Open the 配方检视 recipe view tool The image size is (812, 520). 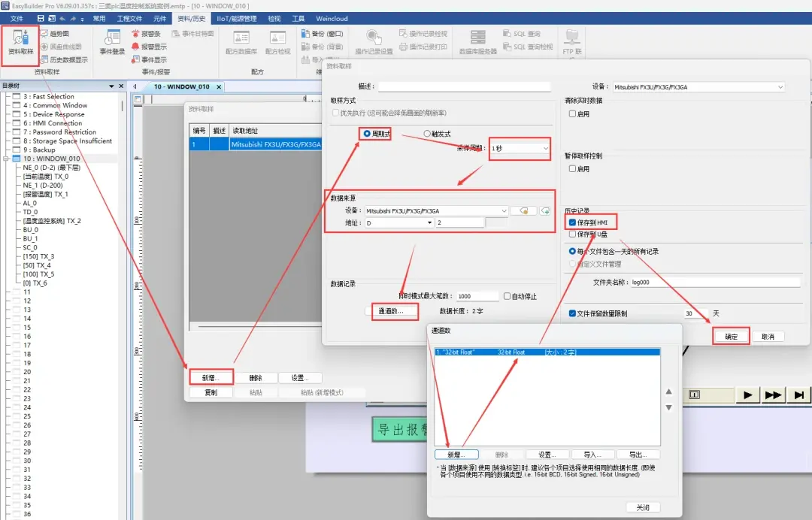[278, 42]
